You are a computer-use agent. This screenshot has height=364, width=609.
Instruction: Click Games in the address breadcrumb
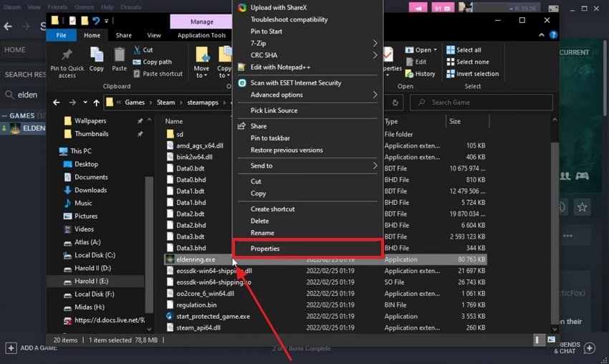click(x=135, y=102)
